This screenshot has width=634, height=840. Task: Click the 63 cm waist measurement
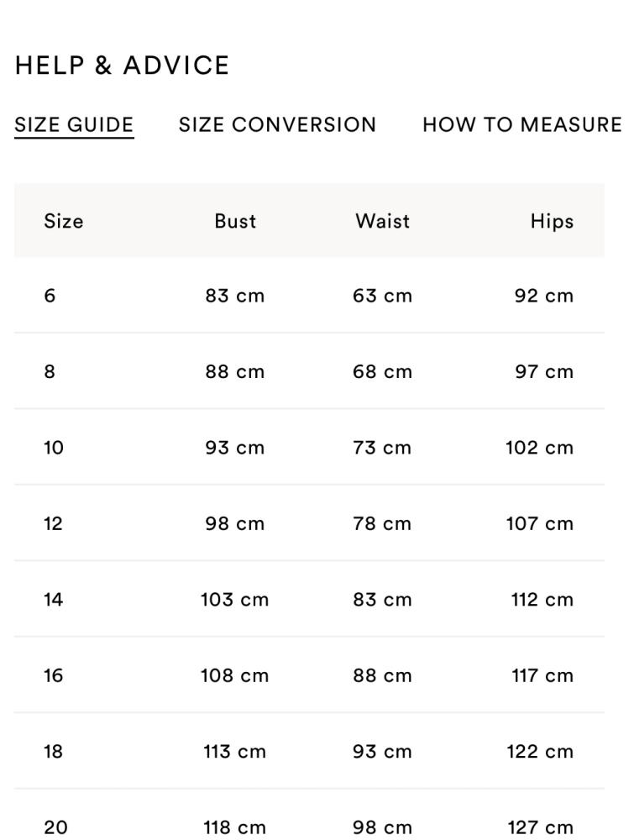(x=382, y=296)
